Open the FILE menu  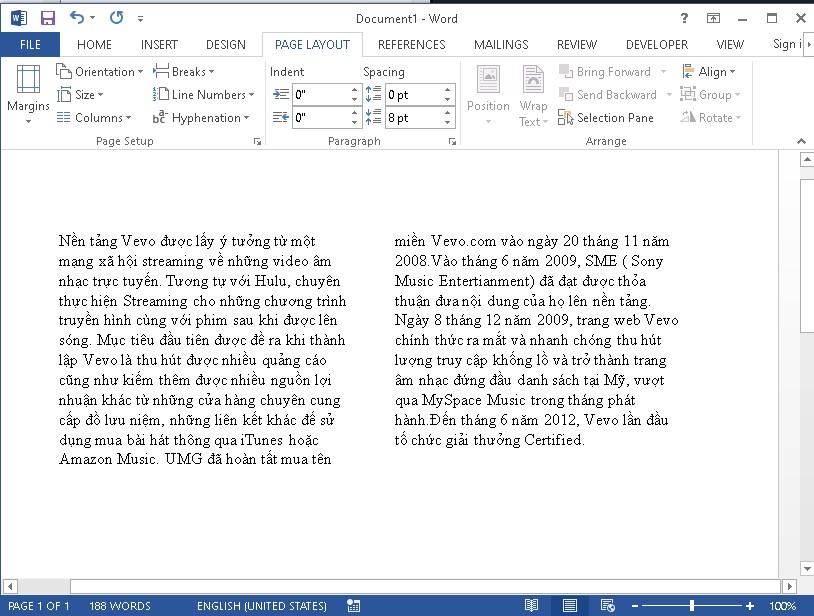tap(30, 45)
